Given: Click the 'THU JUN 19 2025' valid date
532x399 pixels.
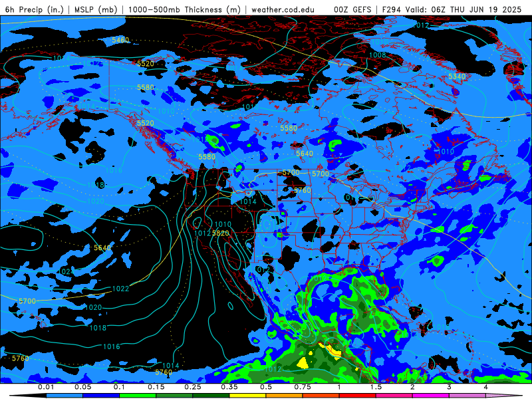Looking at the screenshot, I should click(485, 10).
